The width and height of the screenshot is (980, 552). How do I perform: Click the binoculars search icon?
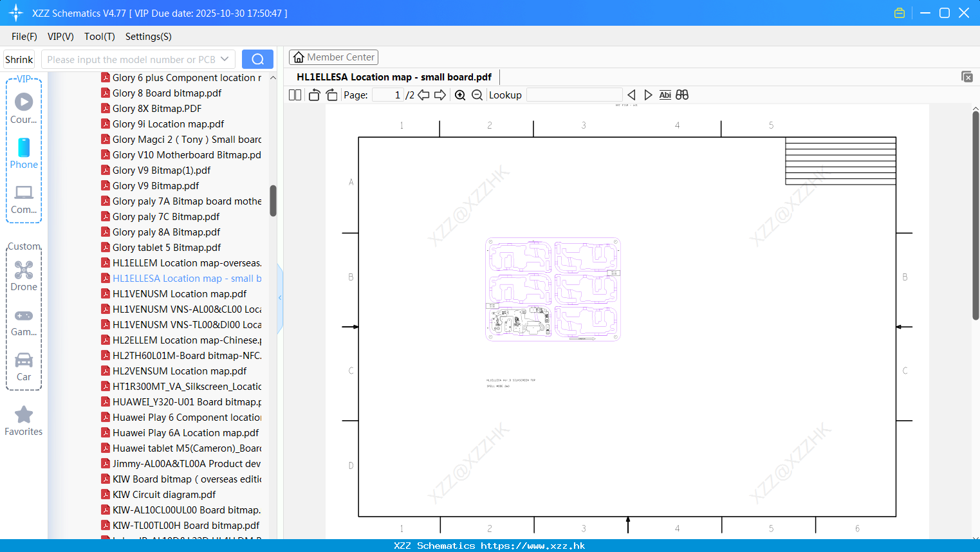pyautogui.click(x=682, y=95)
